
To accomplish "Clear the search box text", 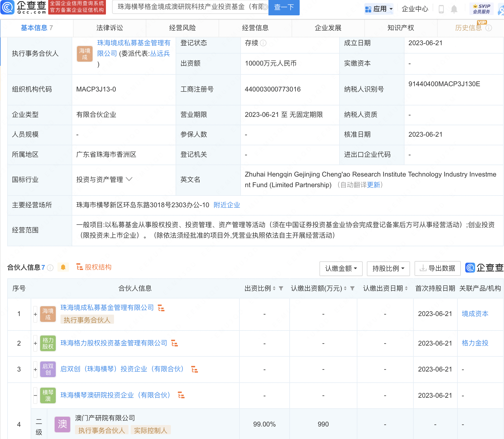I will point(265,7).
